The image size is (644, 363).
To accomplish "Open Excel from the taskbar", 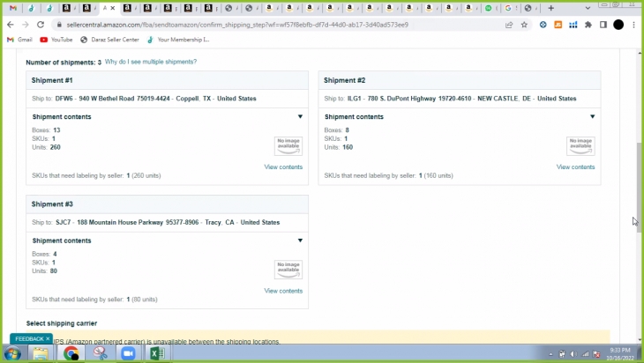I will (157, 353).
